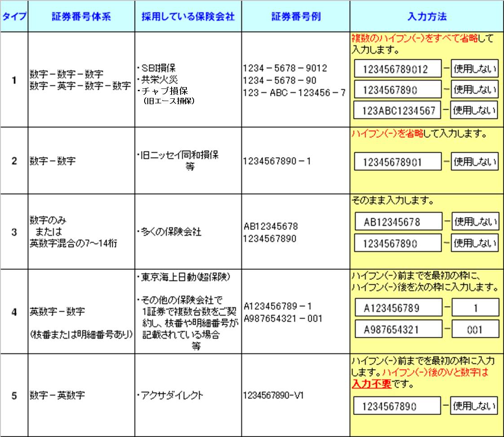Click the タイプ column header
The image size is (504, 437).
click(14, 17)
